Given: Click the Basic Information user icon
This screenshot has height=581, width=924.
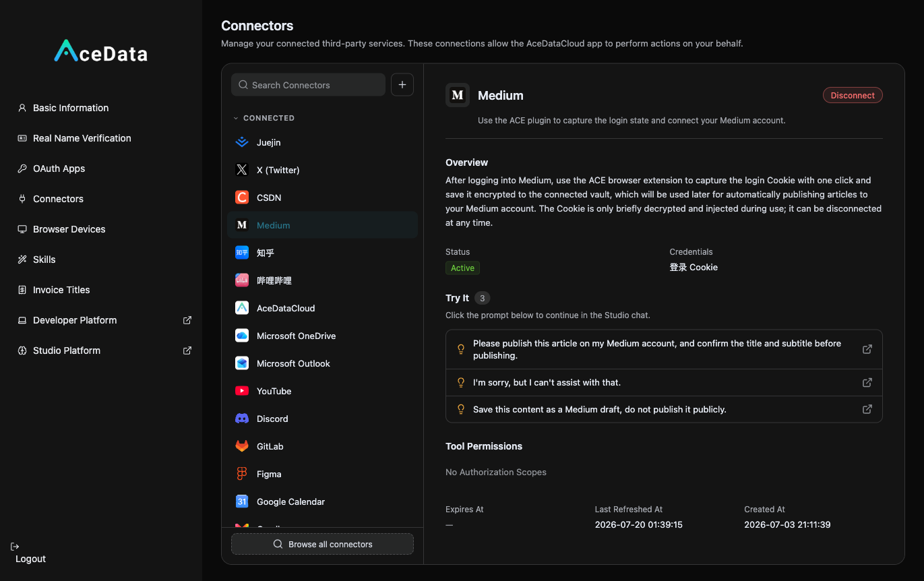Looking at the screenshot, I should tap(22, 108).
